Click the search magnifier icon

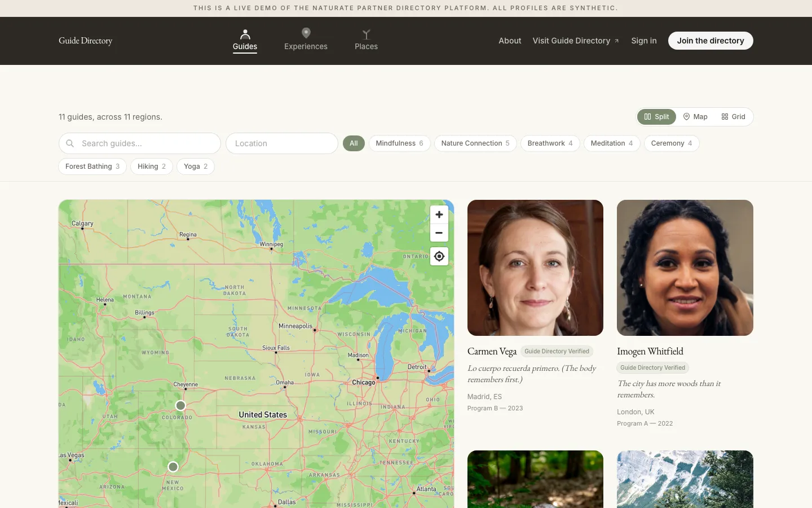point(70,143)
